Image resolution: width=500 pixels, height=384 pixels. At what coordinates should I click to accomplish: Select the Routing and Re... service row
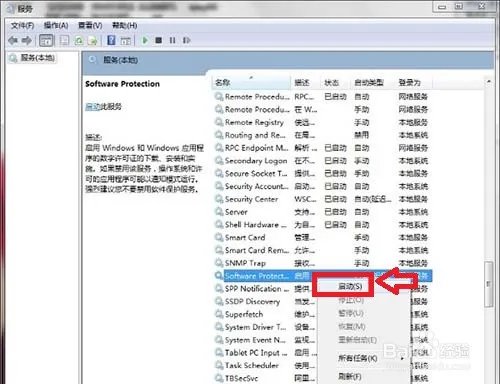(322, 135)
